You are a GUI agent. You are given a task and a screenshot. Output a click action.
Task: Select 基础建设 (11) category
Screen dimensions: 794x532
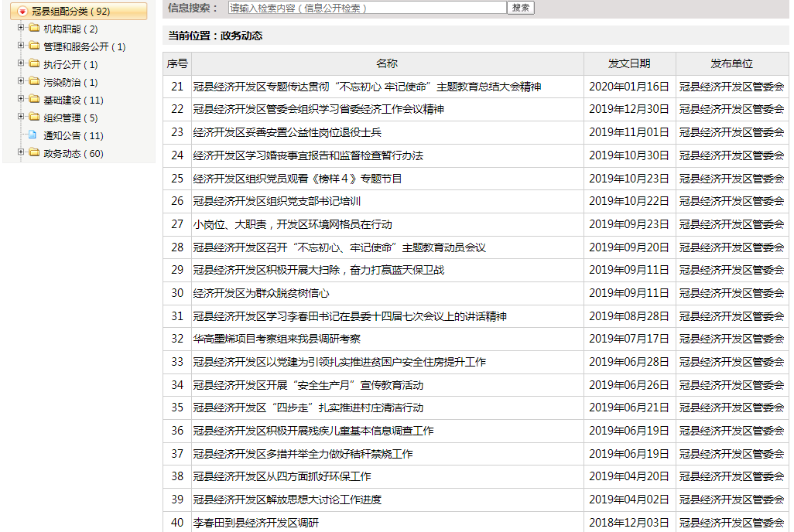(x=74, y=100)
